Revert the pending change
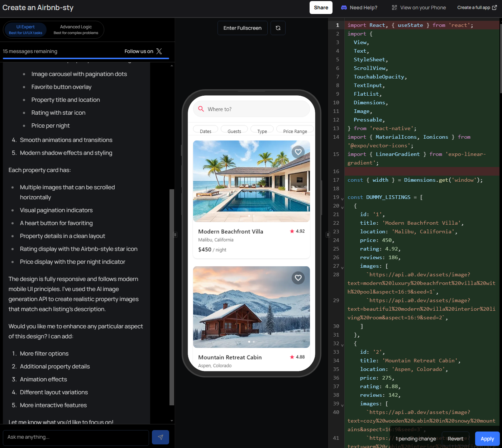Image resolution: width=502 pixels, height=448 pixels. coord(455,439)
